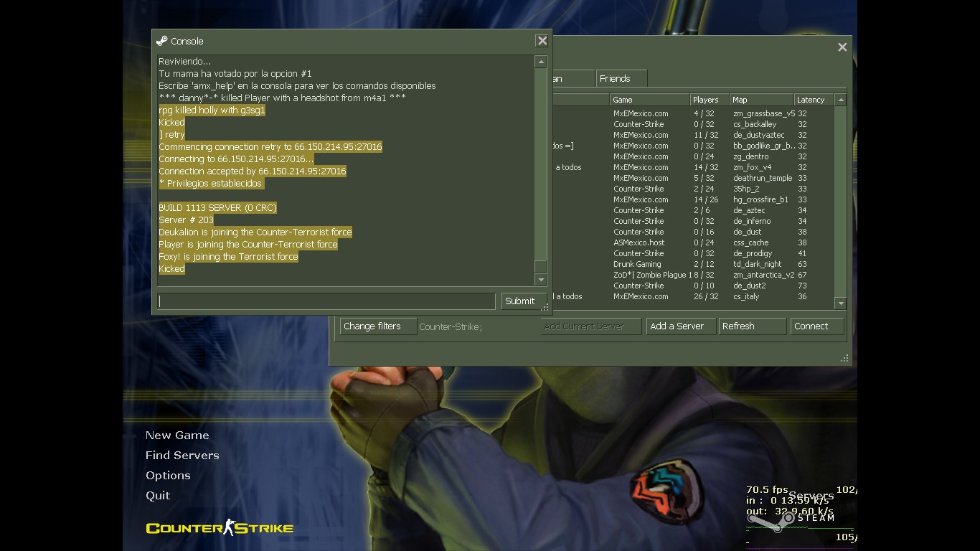Viewport: 980px width, 551px height.
Task: Click the 'Server # 203' console line
Action: 187,220
